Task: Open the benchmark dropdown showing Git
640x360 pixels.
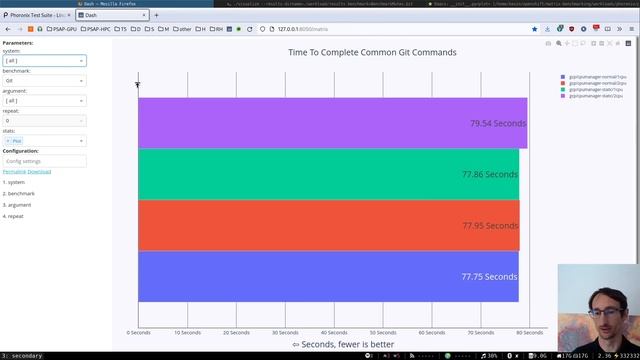Action: pyautogui.click(x=44, y=80)
